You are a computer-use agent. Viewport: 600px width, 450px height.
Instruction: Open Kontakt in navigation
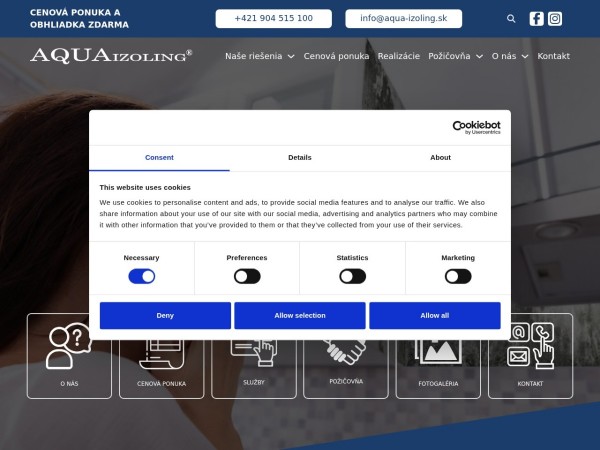(553, 56)
